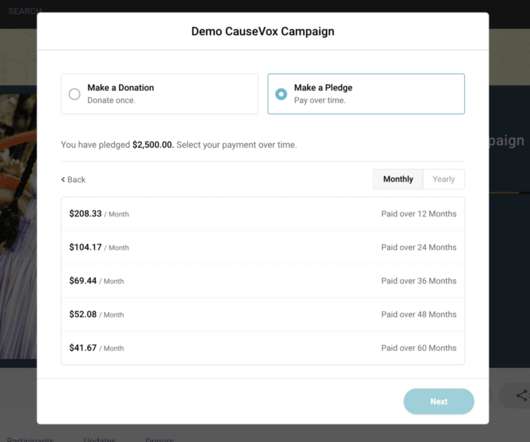Select Paid over 36 Months label

pos(418,281)
